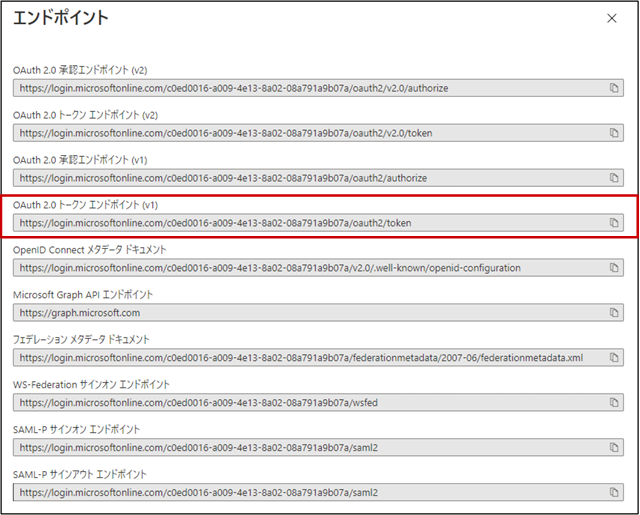Select the oauth2/v2.0/token URL field
The width and height of the screenshot is (640, 515).
[318, 133]
